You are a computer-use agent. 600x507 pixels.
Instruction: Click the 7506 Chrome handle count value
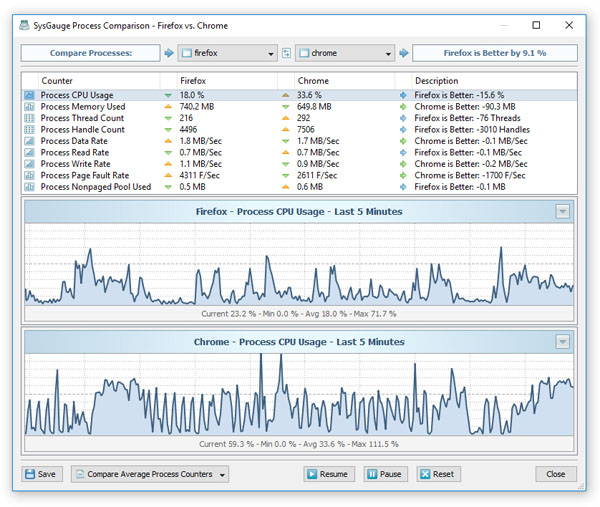[305, 129]
